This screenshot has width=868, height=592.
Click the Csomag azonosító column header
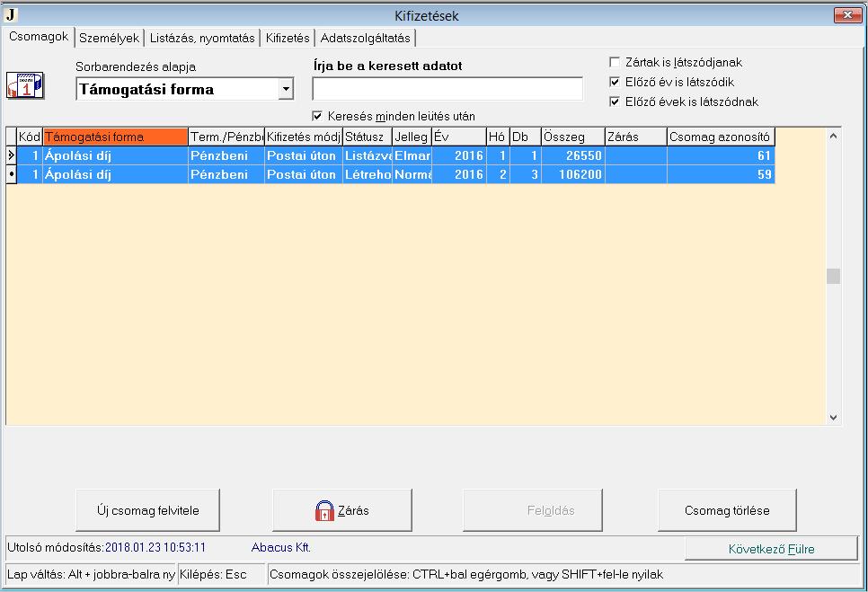[721, 137]
